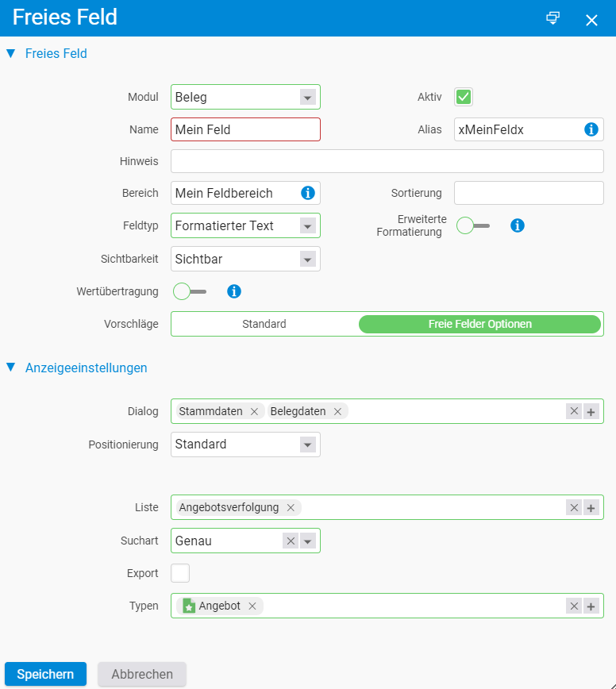Click the Abbrechen button
The image size is (616, 689).
pyautogui.click(x=142, y=674)
